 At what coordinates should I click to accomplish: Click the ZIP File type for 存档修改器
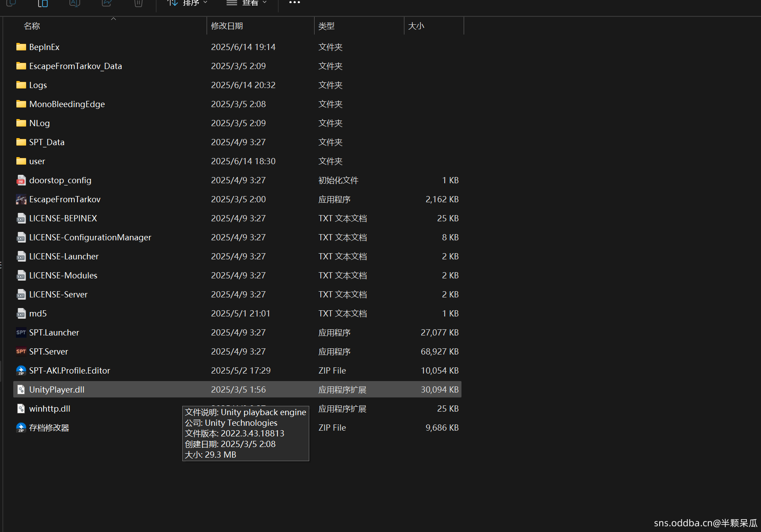click(x=332, y=428)
